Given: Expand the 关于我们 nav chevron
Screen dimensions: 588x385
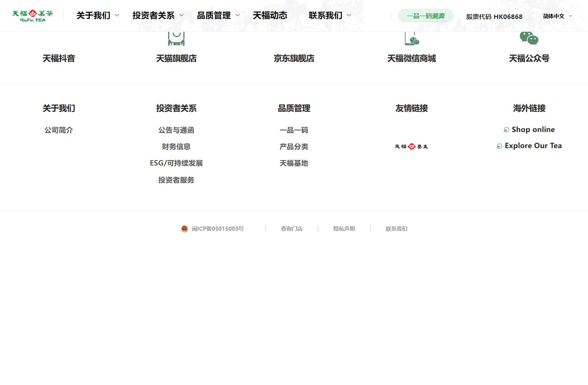Looking at the screenshot, I should [117, 15].
